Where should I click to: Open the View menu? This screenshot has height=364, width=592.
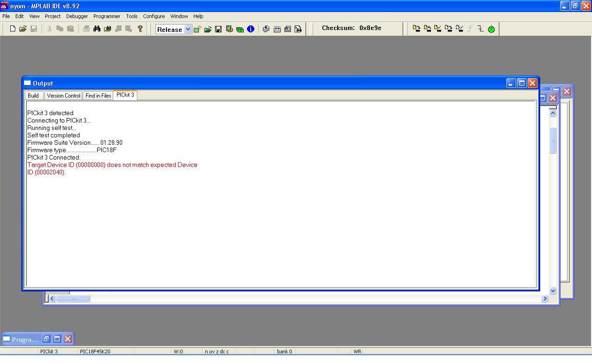click(x=34, y=16)
